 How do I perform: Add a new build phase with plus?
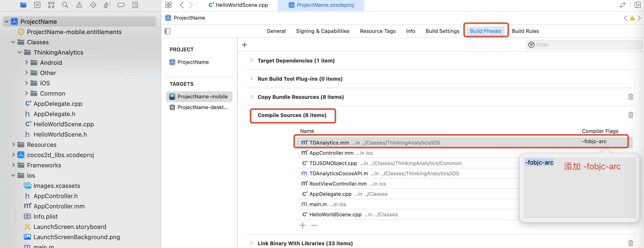(244, 45)
